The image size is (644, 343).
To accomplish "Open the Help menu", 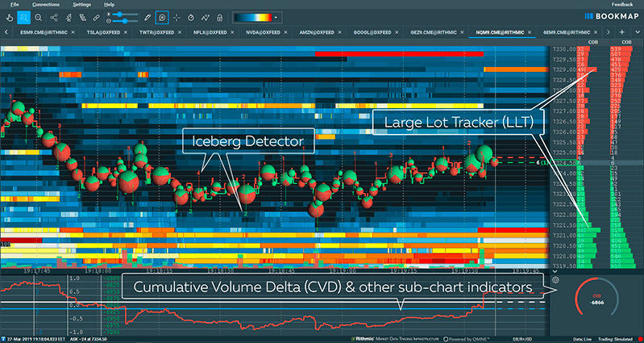I will click(110, 5).
